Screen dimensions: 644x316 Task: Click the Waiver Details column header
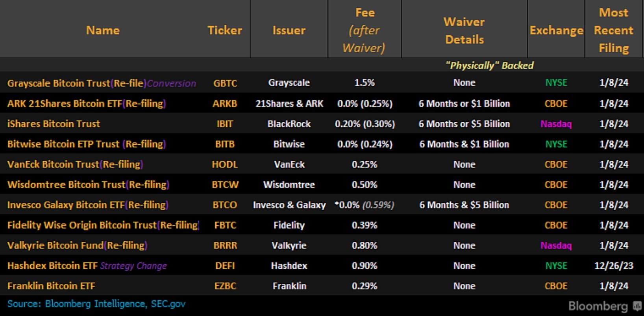[x=464, y=30]
